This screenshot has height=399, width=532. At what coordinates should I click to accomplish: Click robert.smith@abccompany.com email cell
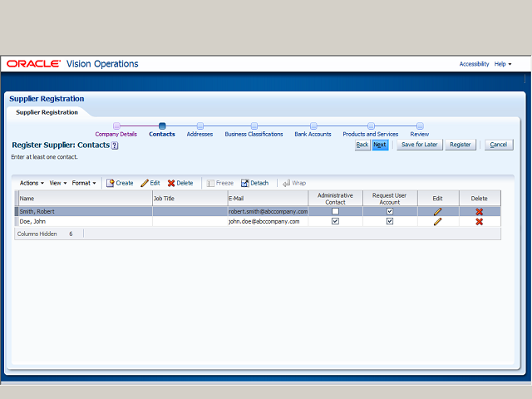[268, 211]
